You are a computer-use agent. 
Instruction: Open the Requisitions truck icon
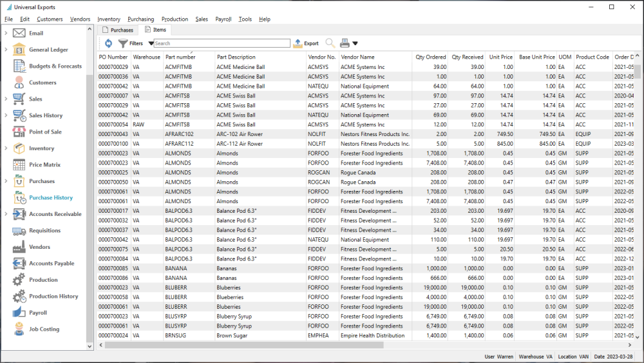pyautogui.click(x=19, y=231)
